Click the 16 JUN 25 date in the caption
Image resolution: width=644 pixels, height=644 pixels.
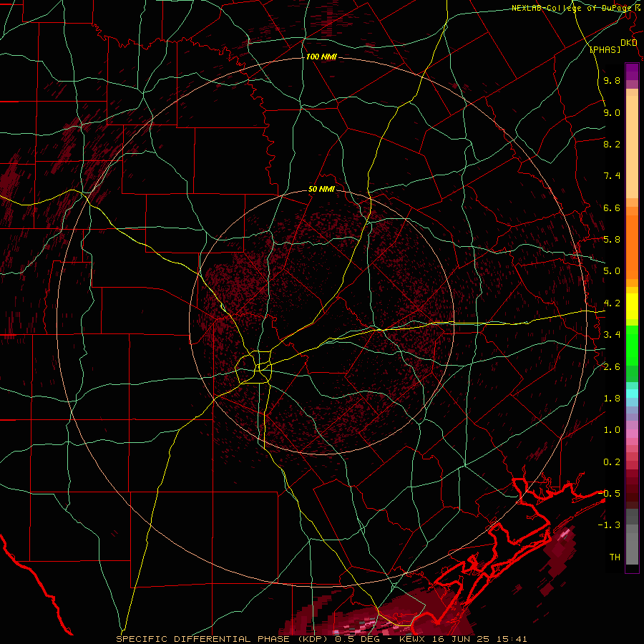(461, 639)
